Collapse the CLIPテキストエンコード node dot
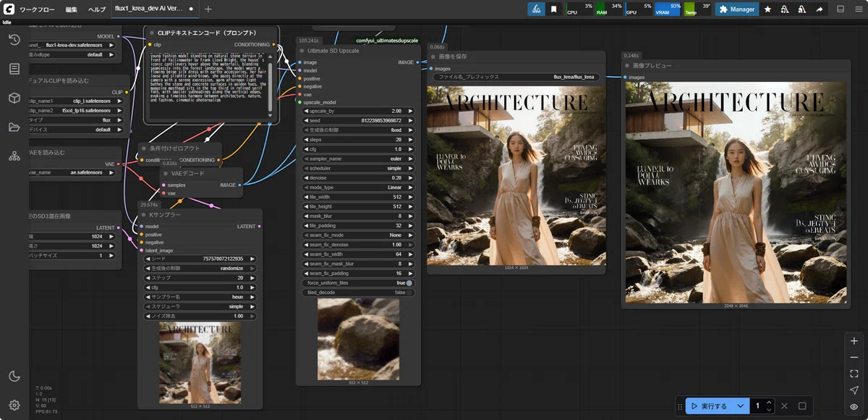 [x=150, y=33]
